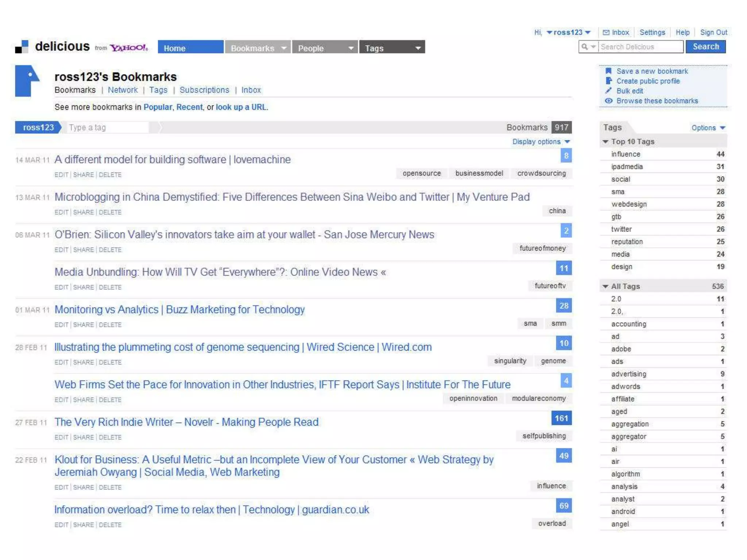Open the Tags navigation dropdown arrow

(418, 48)
